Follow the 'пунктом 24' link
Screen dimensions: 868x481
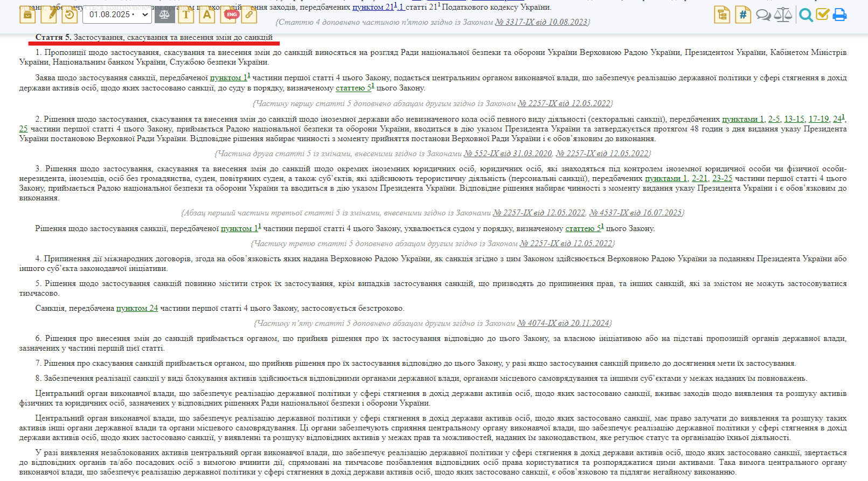tap(137, 308)
